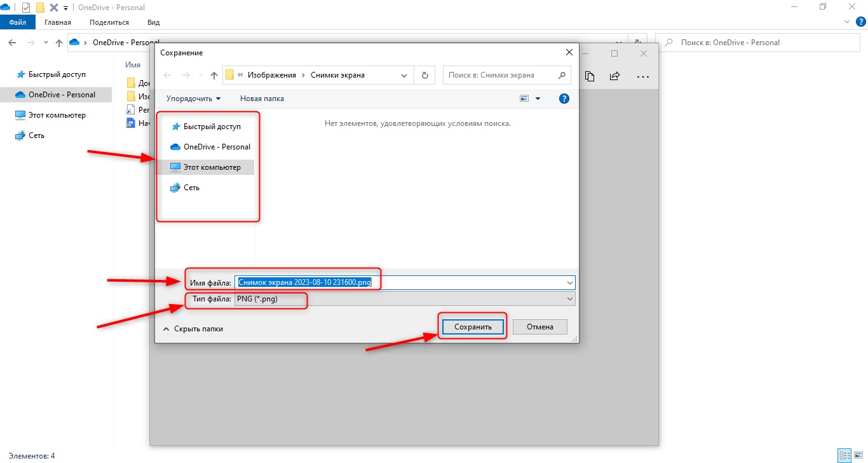Click the Up one level arrow in Save dialog
The height and width of the screenshot is (463, 868).
click(214, 75)
